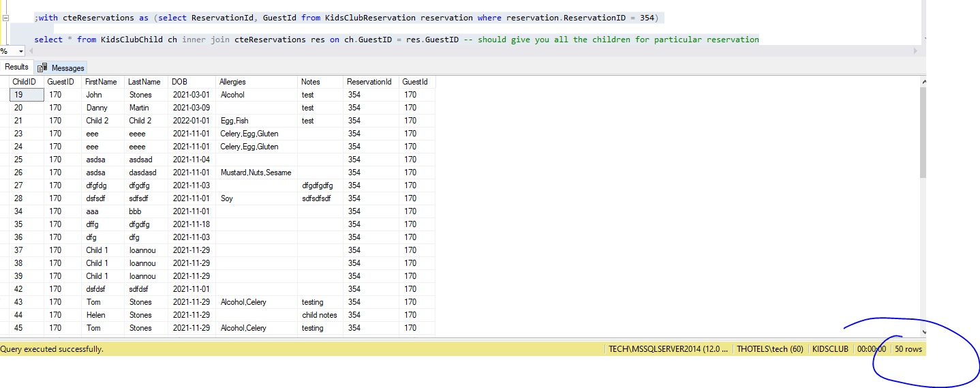Select the LastName column header
This screenshot has width=980, height=388.
pos(146,82)
